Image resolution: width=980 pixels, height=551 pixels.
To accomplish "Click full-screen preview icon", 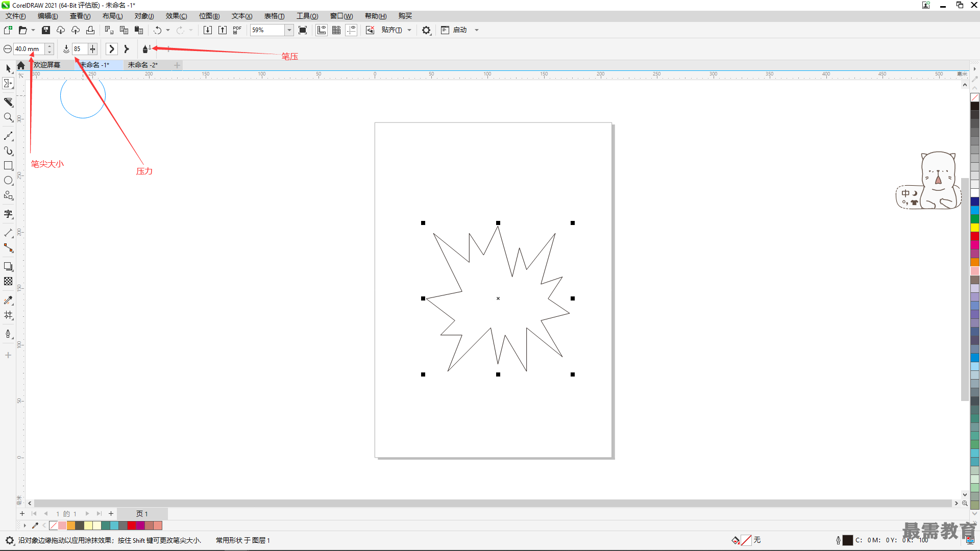I will [303, 30].
